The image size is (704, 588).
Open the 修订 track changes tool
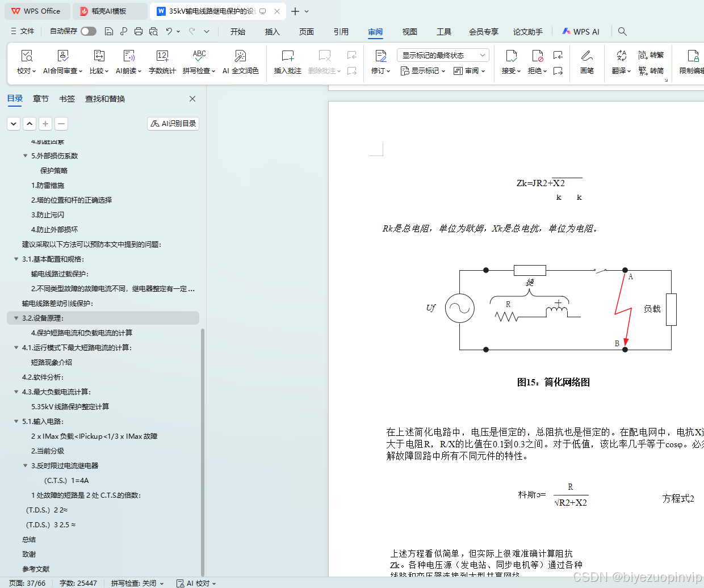pos(381,62)
